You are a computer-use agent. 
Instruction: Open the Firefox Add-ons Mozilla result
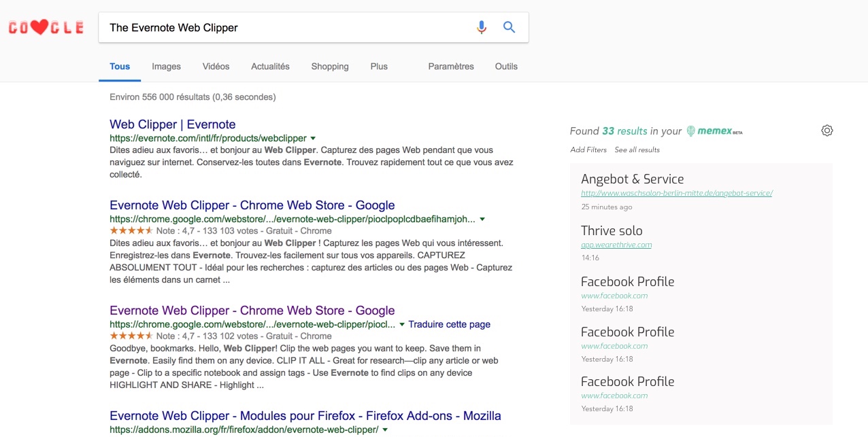pyautogui.click(x=305, y=416)
